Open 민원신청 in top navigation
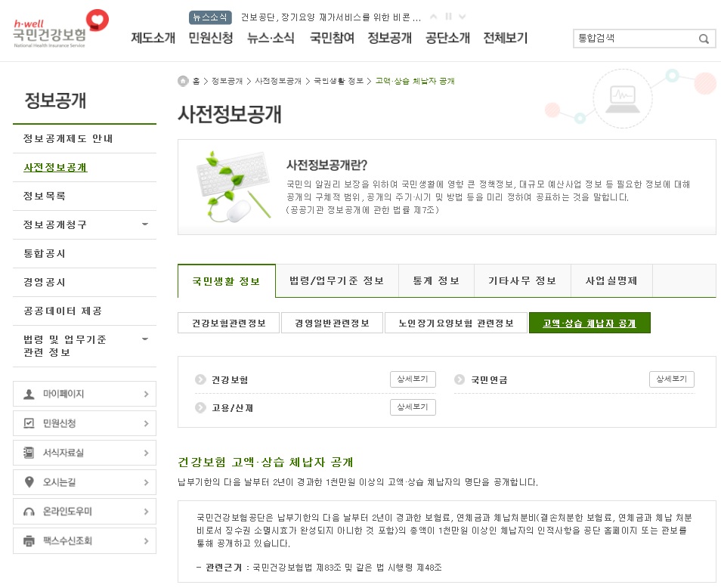This screenshot has height=588, width=721. pyautogui.click(x=211, y=38)
